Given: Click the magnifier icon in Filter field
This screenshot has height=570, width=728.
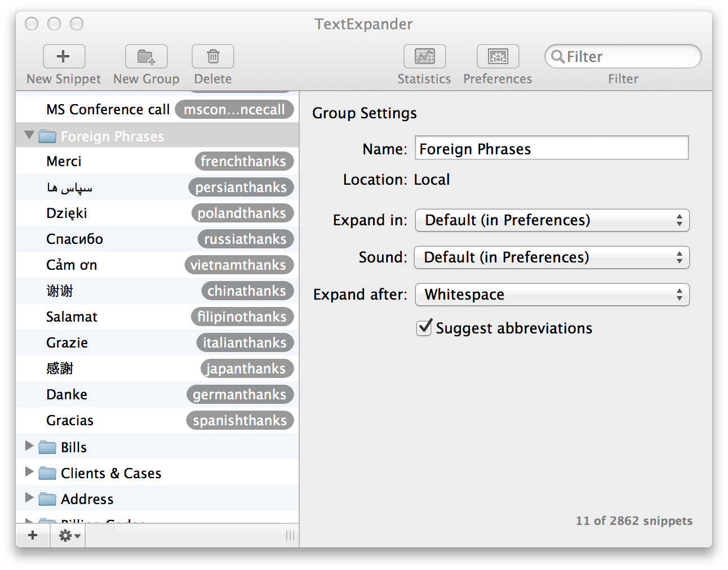Looking at the screenshot, I should 558,56.
